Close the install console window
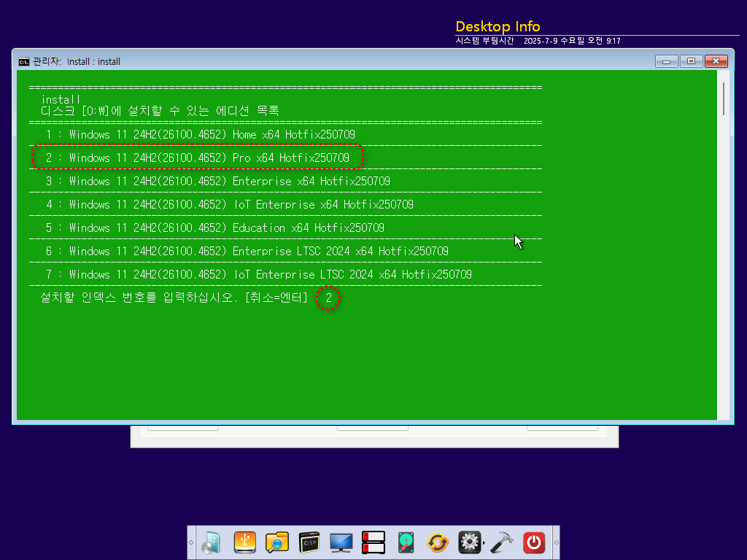Image resolution: width=747 pixels, height=560 pixels. click(716, 61)
